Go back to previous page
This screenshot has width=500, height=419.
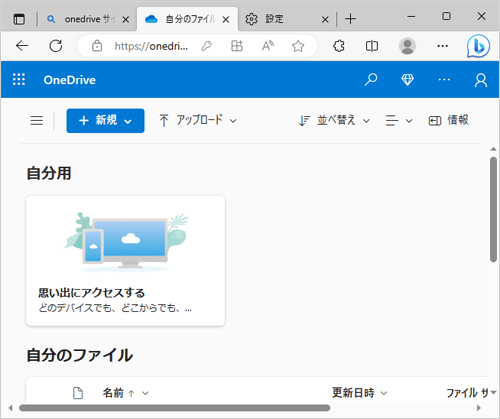(22, 46)
